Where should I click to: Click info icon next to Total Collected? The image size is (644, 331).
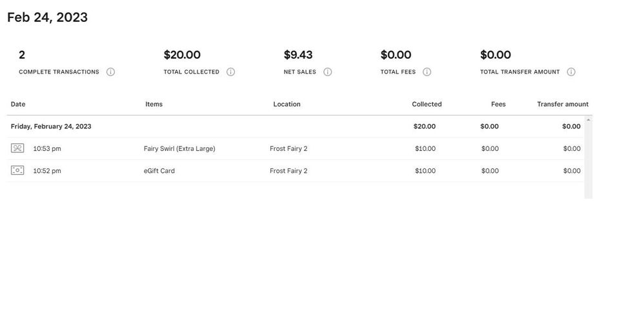230,72
